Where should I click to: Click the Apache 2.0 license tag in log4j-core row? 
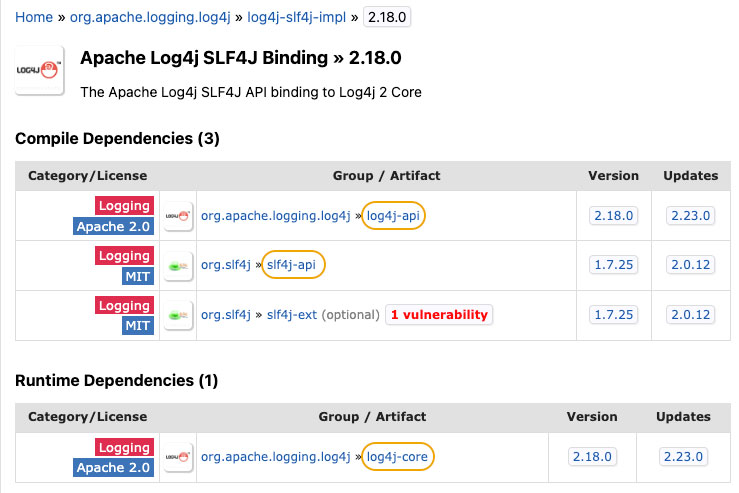tap(113, 468)
